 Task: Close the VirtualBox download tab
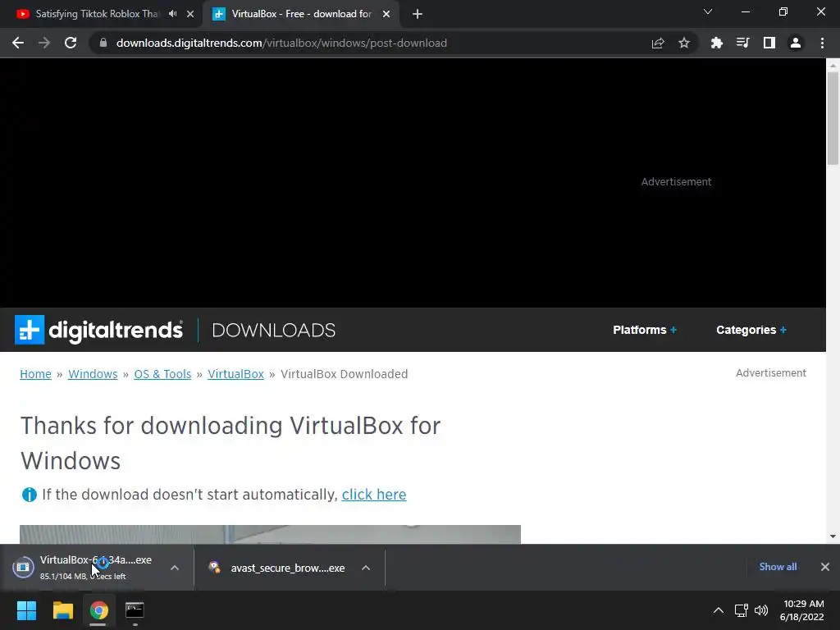pos(386,15)
